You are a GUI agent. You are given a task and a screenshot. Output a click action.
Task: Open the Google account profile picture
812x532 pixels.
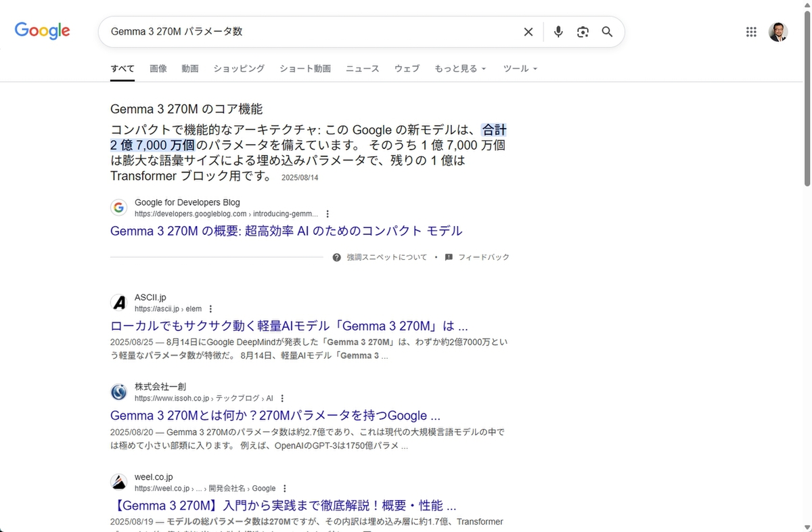778,32
